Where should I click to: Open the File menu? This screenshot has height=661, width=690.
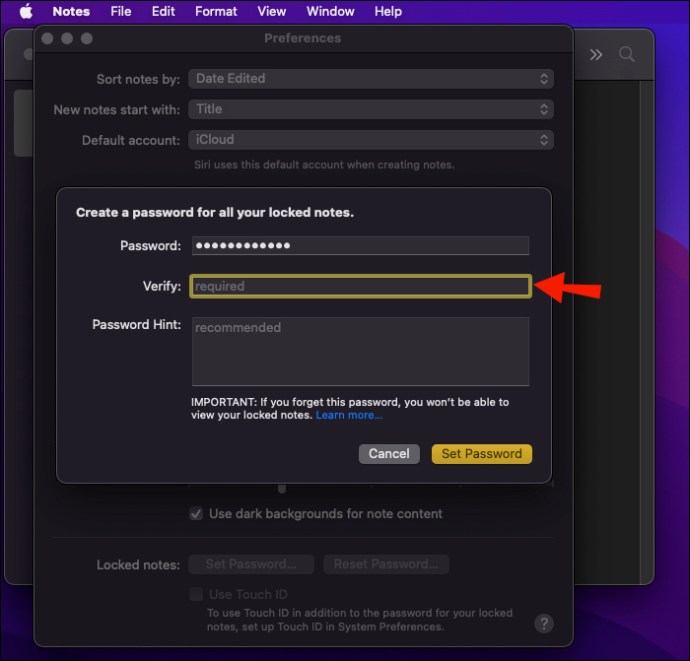pos(121,11)
